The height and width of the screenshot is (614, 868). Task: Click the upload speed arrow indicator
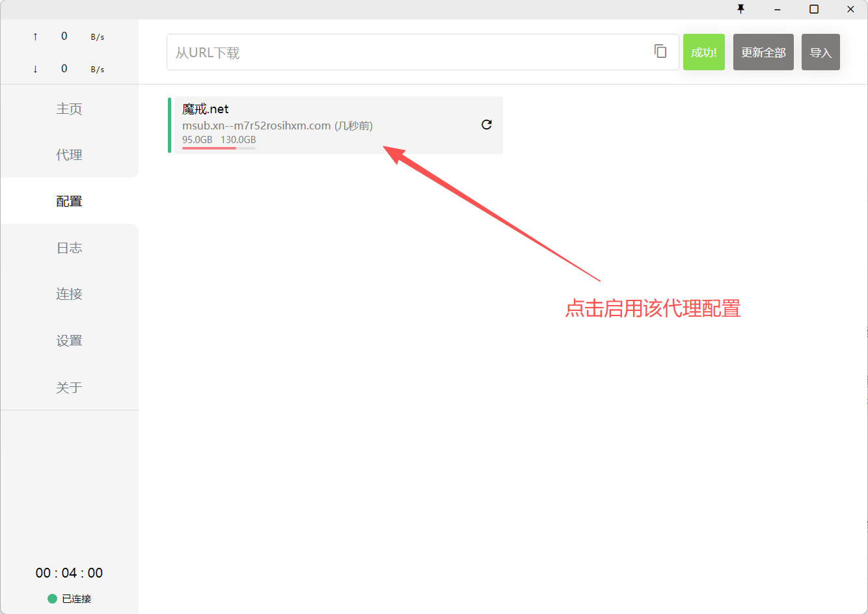pyautogui.click(x=35, y=36)
